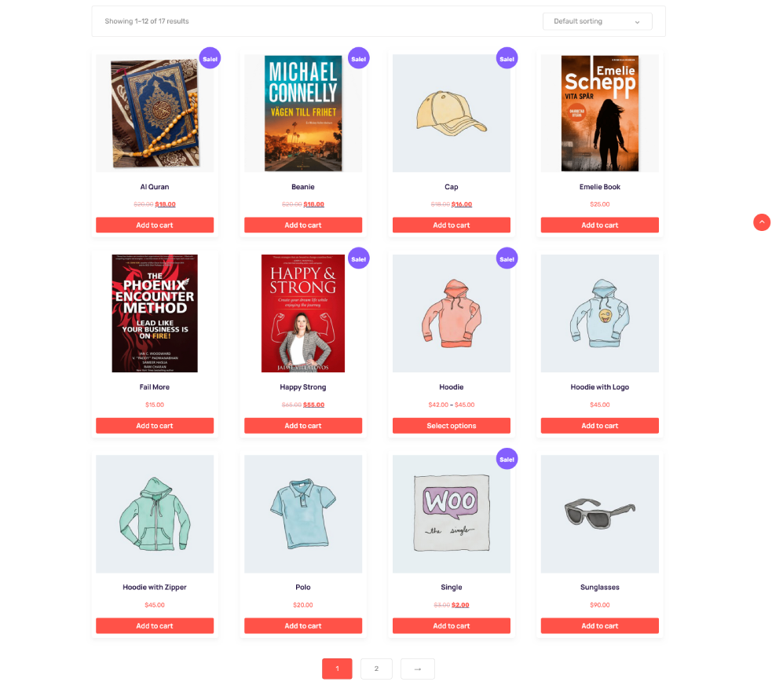This screenshot has width=772, height=700.
Task: Click the Hoodie with Zipper title link
Action: click(155, 587)
